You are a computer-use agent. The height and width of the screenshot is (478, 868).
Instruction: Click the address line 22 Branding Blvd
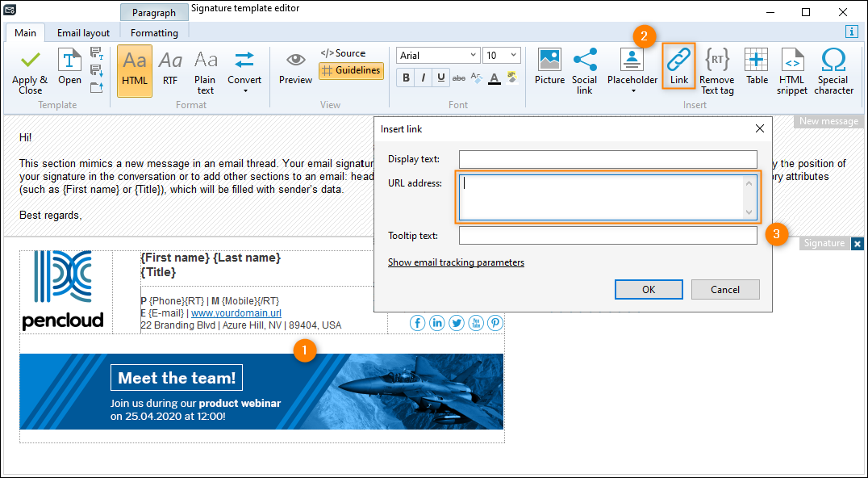pos(241,325)
